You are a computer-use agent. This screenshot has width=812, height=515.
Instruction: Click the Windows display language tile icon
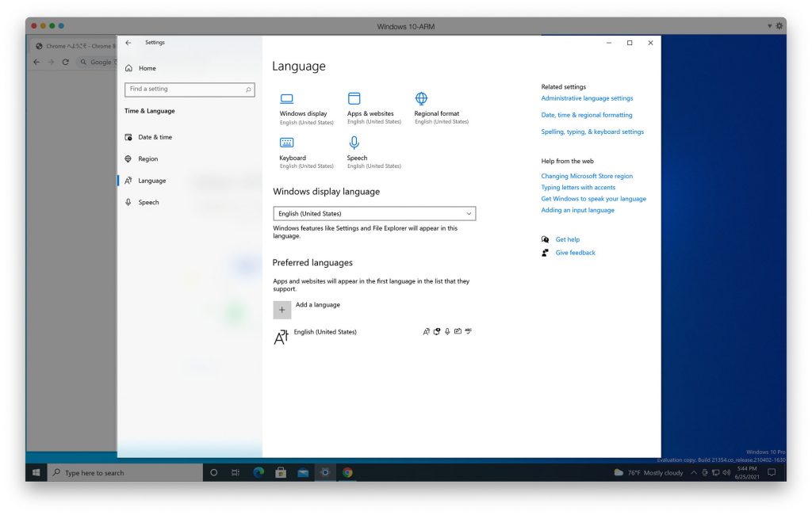286,98
